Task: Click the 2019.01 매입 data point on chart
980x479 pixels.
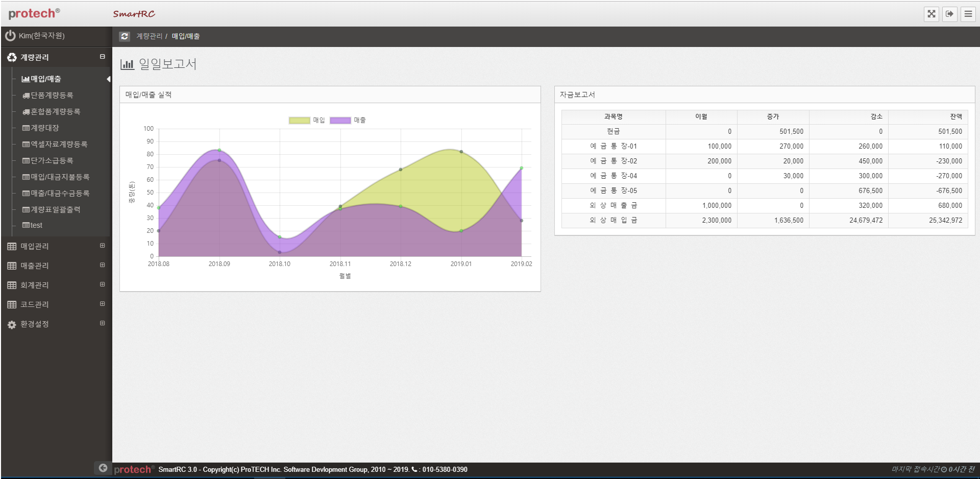Action: (461, 152)
